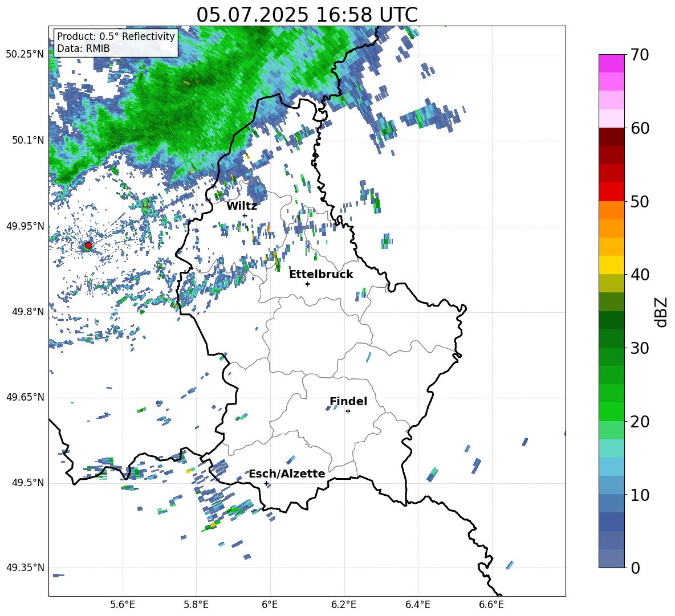
Task: Click the dBZ colorbar axis label
Action: pyautogui.click(x=662, y=312)
